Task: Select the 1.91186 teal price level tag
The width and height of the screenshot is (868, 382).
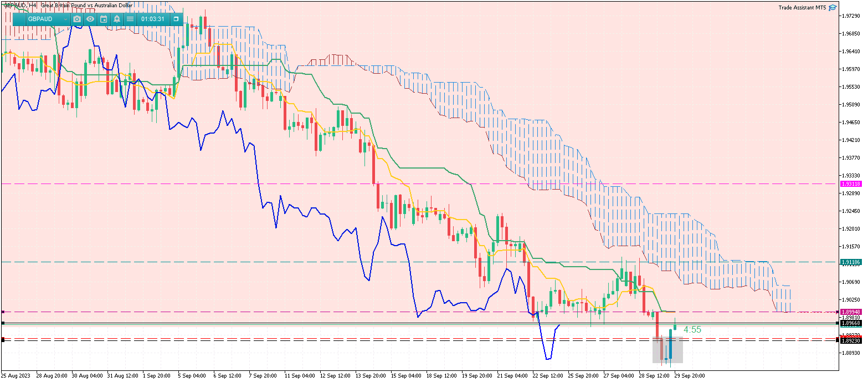Action: pyautogui.click(x=850, y=262)
